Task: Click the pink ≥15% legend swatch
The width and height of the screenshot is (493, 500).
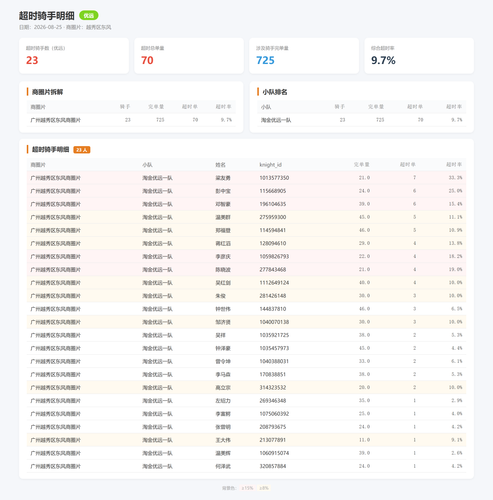Action: point(247,488)
